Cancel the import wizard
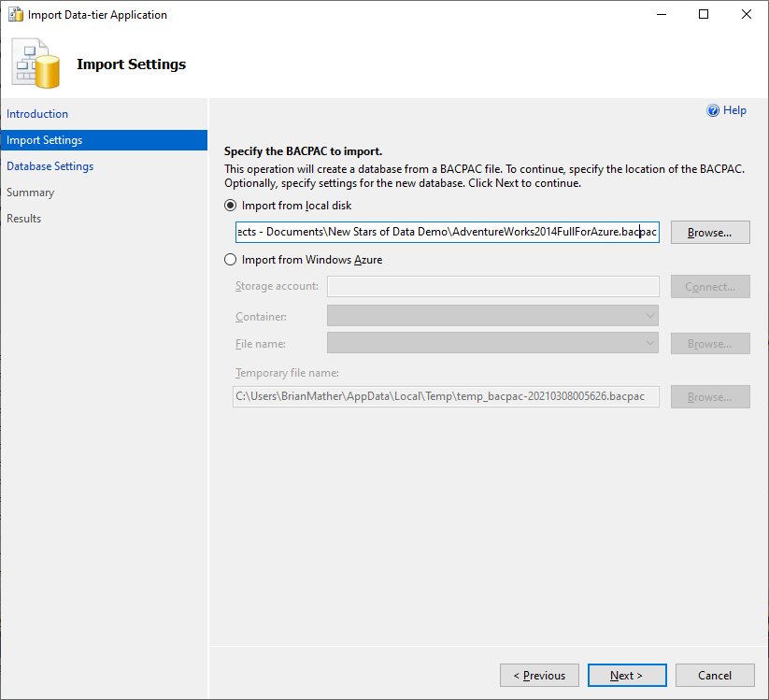 (715, 676)
